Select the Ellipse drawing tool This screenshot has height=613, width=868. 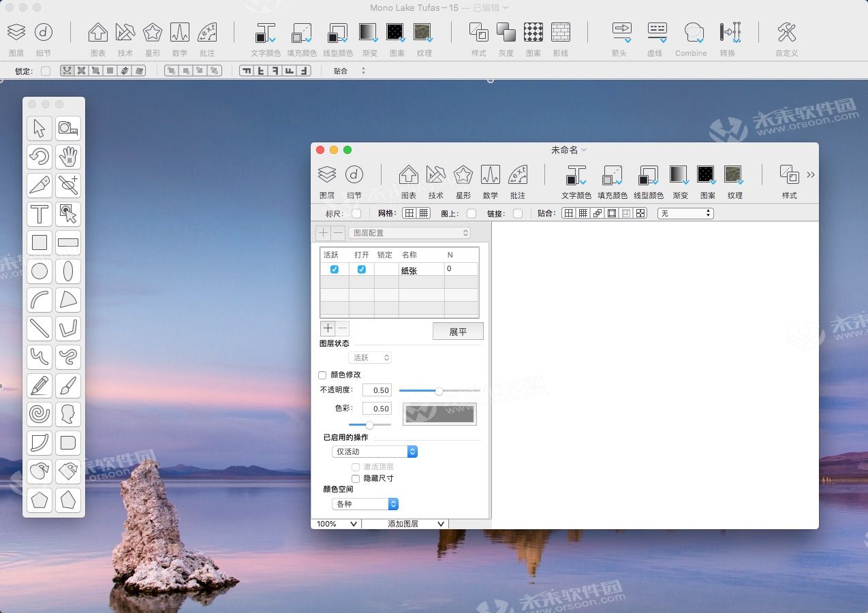pyautogui.click(x=39, y=271)
